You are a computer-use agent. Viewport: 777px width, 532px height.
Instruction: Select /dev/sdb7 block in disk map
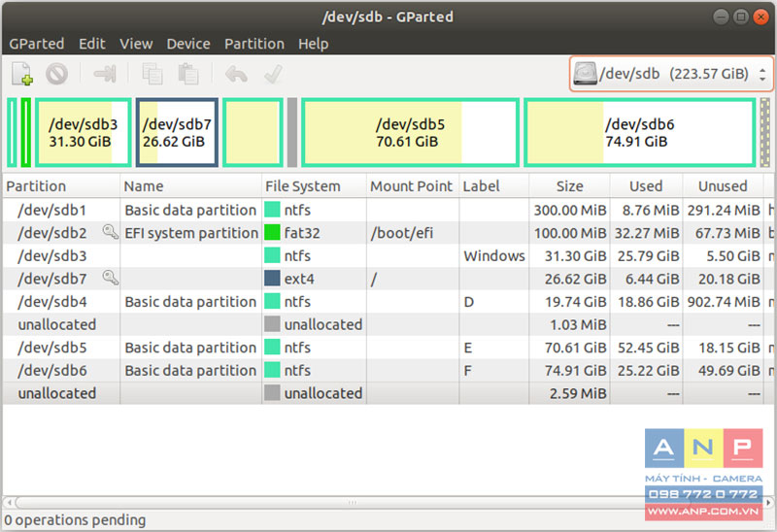(x=177, y=132)
